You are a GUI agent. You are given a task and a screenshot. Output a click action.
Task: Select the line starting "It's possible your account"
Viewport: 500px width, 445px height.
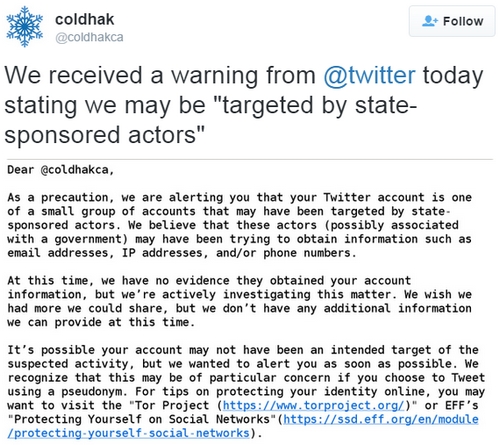[243, 350]
